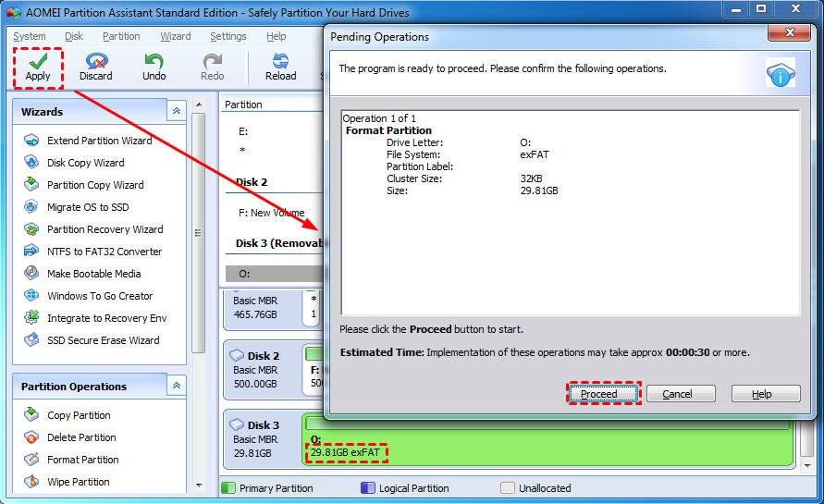Click the Disk 2 drive icon in disk map

237,355
